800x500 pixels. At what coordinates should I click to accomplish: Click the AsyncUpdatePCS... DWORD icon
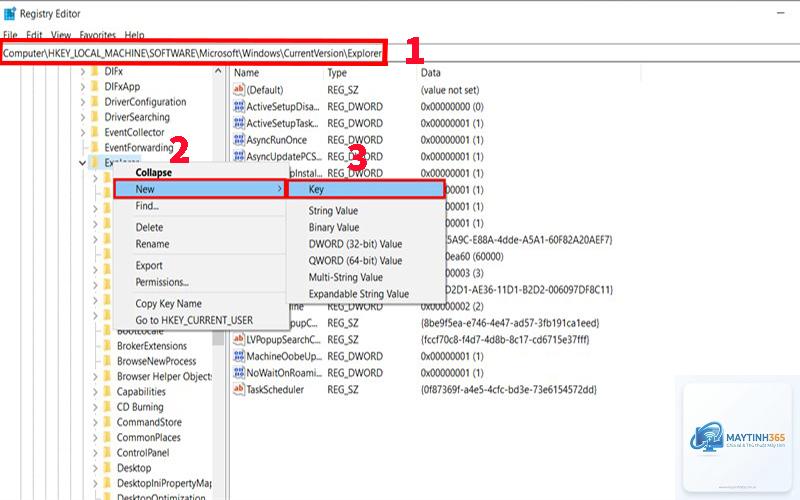pyautogui.click(x=239, y=156)
